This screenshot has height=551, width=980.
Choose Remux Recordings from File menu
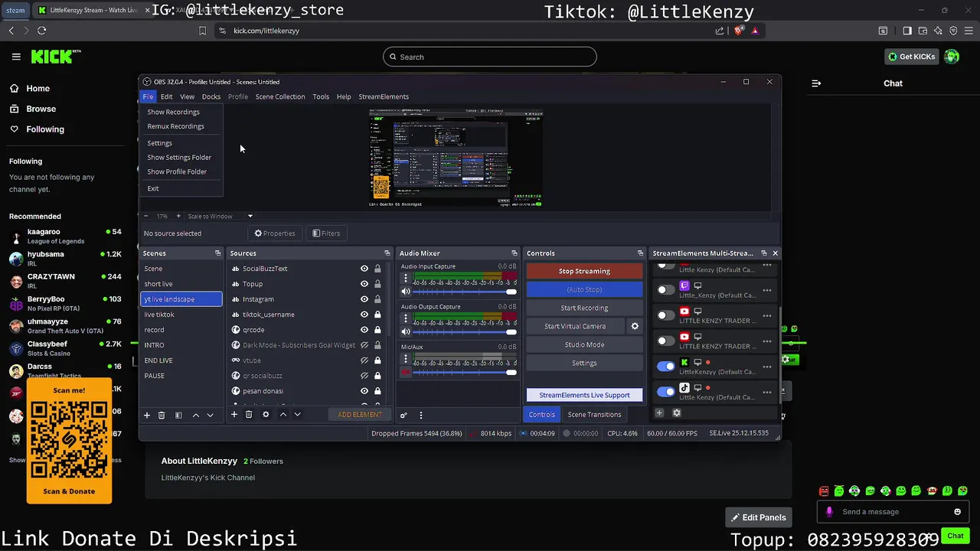click(181, 126)
